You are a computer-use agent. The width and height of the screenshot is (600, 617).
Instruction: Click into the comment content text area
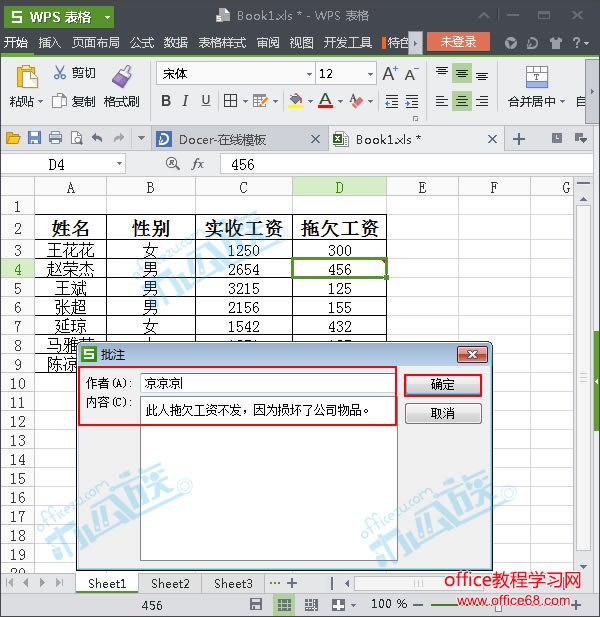[268, 478]
